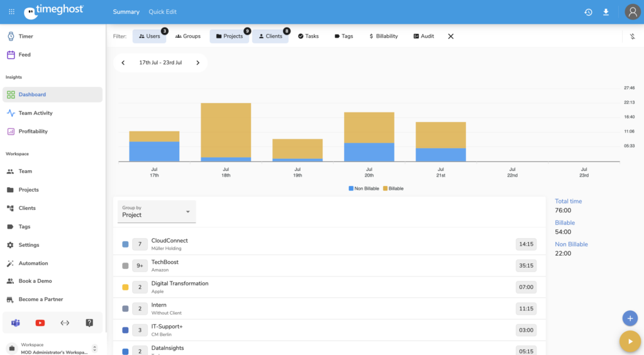Open Team Activity in the sidebar

[35, 113]
